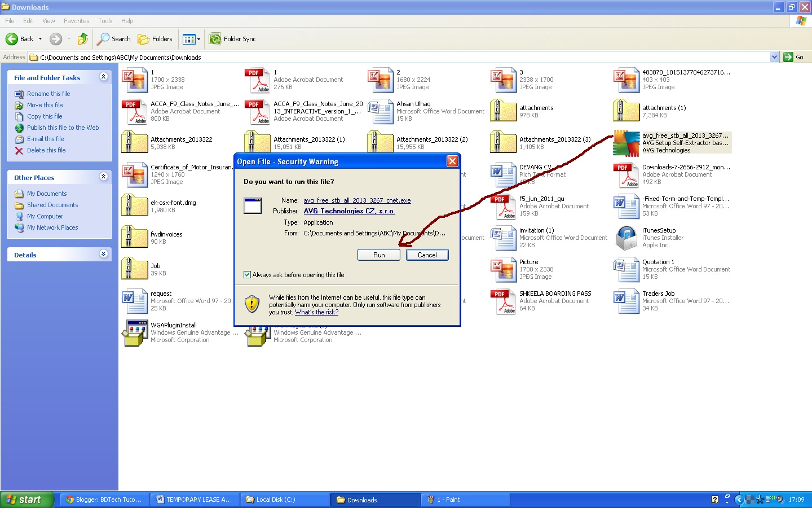The width and height of the screenshot is (812, 508).
Task: Open the File menu
Action: [10, 21]
